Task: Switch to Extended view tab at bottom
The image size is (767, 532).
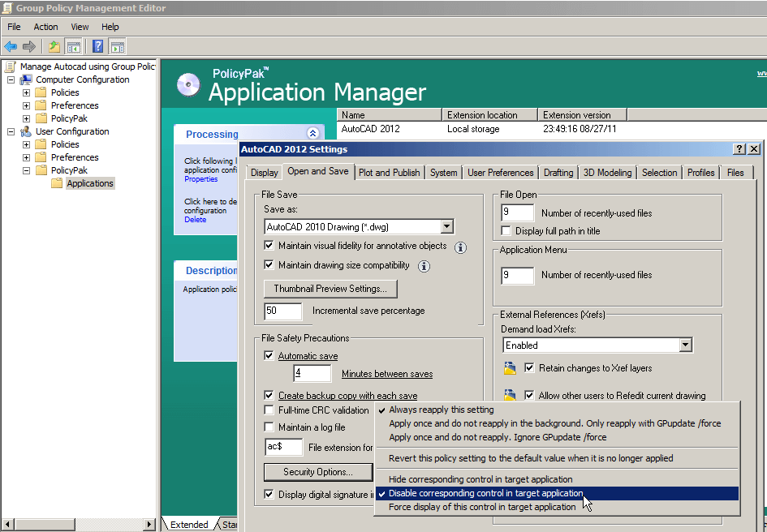Action: tap(189, 525)
